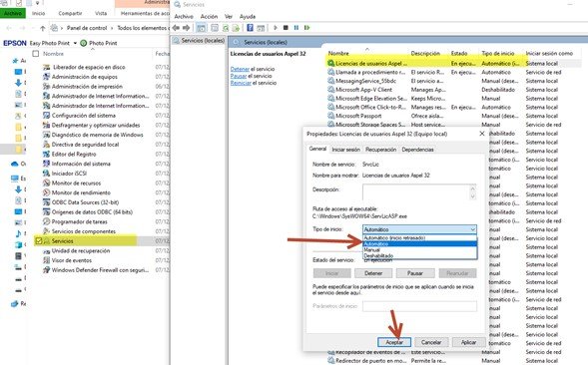This screenshot has height=365, width=588.
Task: Click Aceptar button in properties dialog
Action: [394, 342]
